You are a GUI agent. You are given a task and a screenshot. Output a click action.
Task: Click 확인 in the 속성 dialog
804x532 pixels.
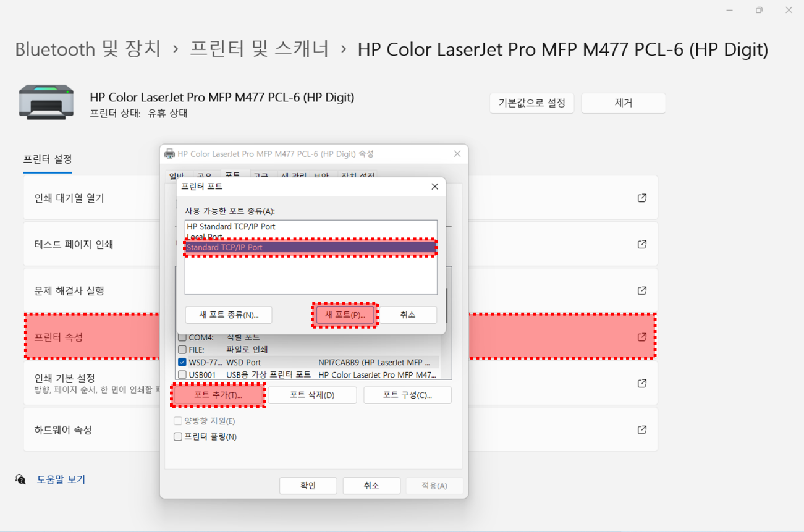[x=308, y=486]
